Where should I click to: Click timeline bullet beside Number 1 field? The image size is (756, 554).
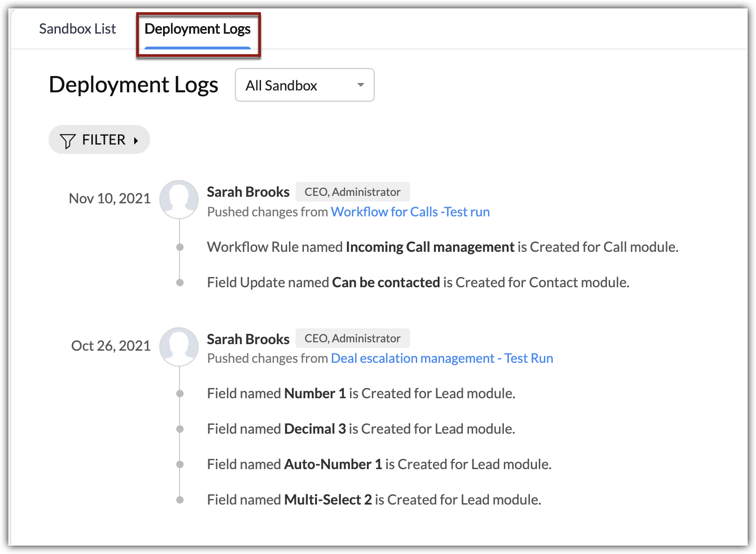point(180,394)
